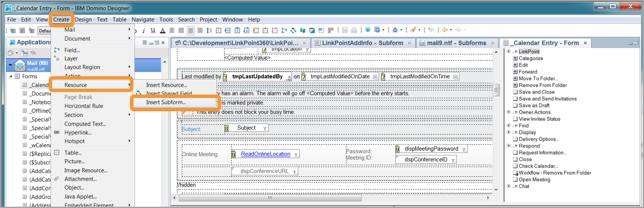
Task: Minimize the action pane panel
Action: click(631, 43)
